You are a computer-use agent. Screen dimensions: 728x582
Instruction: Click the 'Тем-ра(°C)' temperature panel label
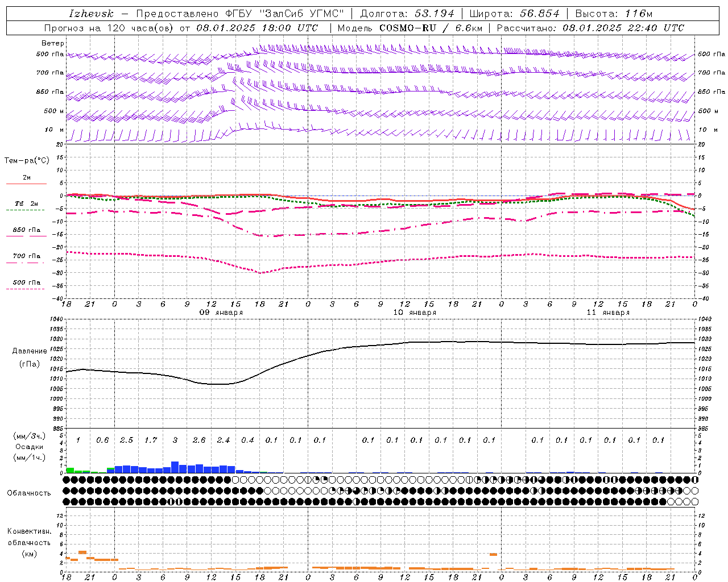27,161
